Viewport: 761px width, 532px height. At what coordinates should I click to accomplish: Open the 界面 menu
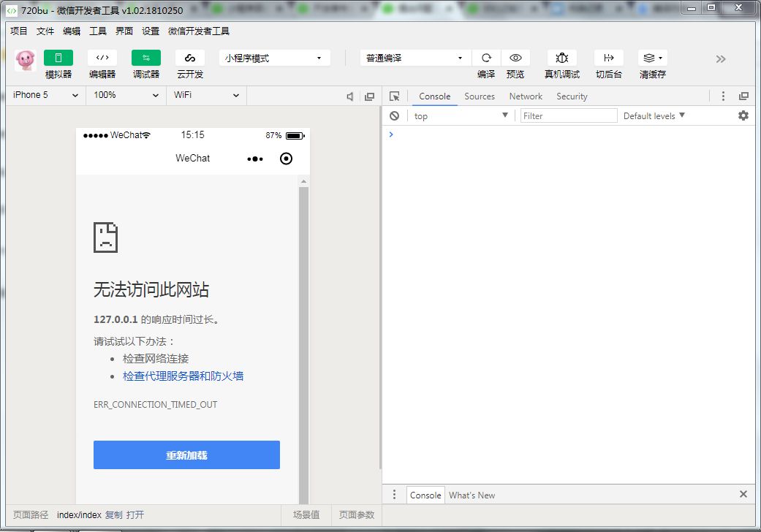pyautogui.click(x=124, y=31)
